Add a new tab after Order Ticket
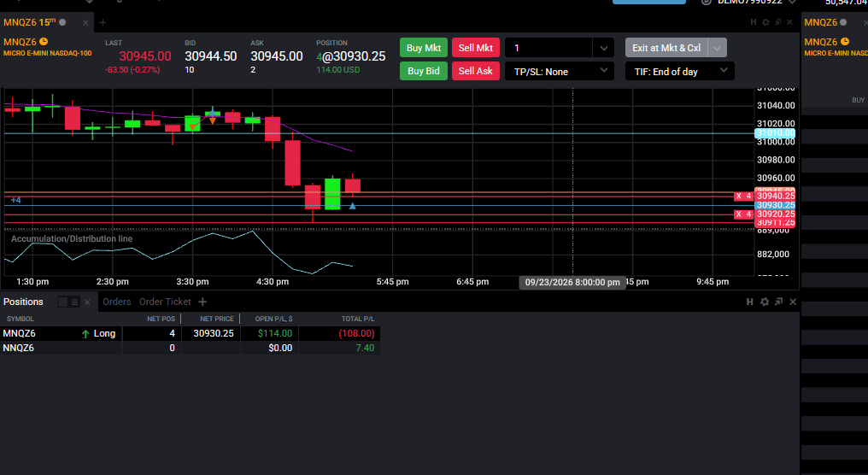 (x=202, y=302)
